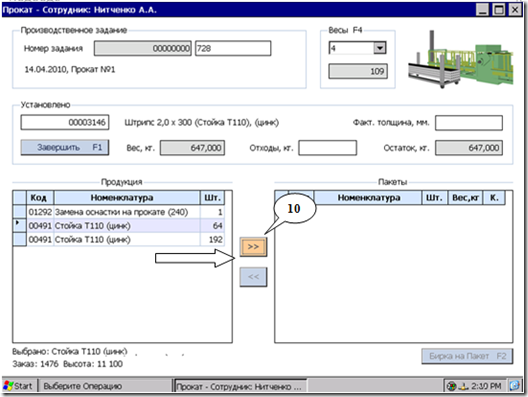The height and width of the screenshot is (397, 528).
Task: Click the Отходы, кг input field
Action: (x=327, y=148)
